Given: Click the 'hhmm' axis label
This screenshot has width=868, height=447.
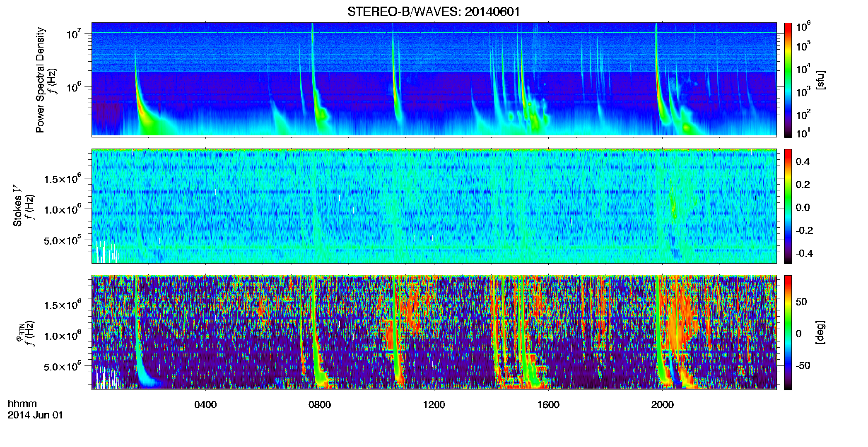Looking at the screenshot, I should point(22,404).
